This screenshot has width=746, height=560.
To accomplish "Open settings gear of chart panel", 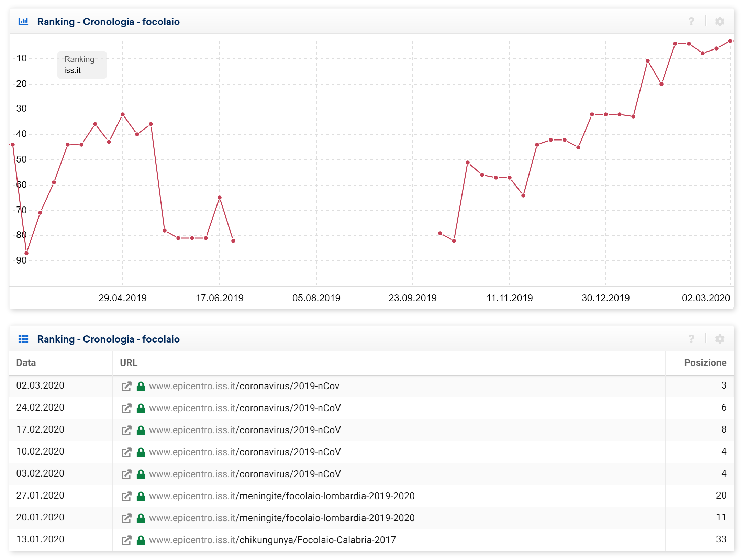I will pos(720,22).
